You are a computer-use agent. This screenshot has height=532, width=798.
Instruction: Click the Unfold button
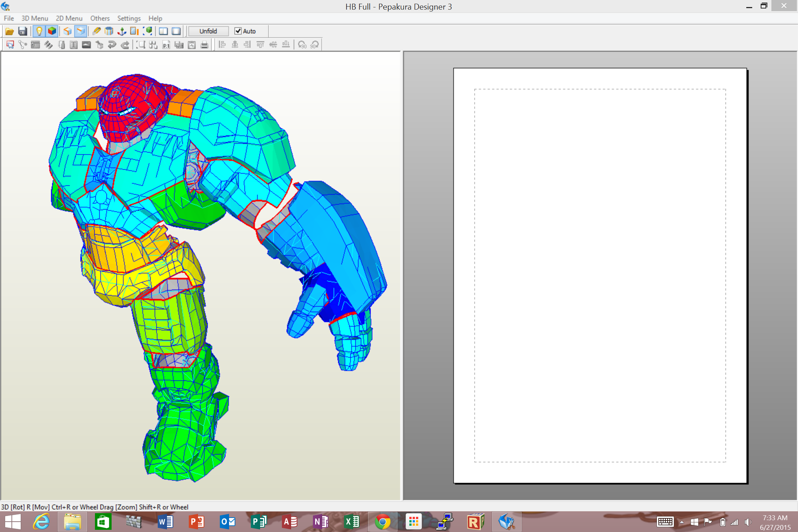click(208, 31)
